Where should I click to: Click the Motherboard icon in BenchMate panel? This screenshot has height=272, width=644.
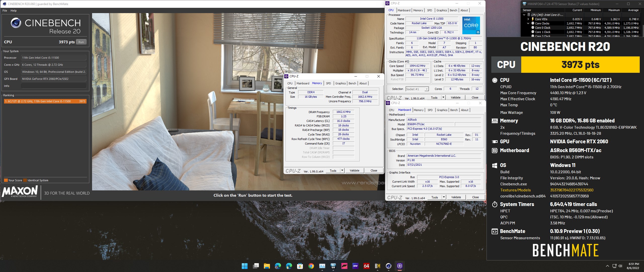click(495, 151)
